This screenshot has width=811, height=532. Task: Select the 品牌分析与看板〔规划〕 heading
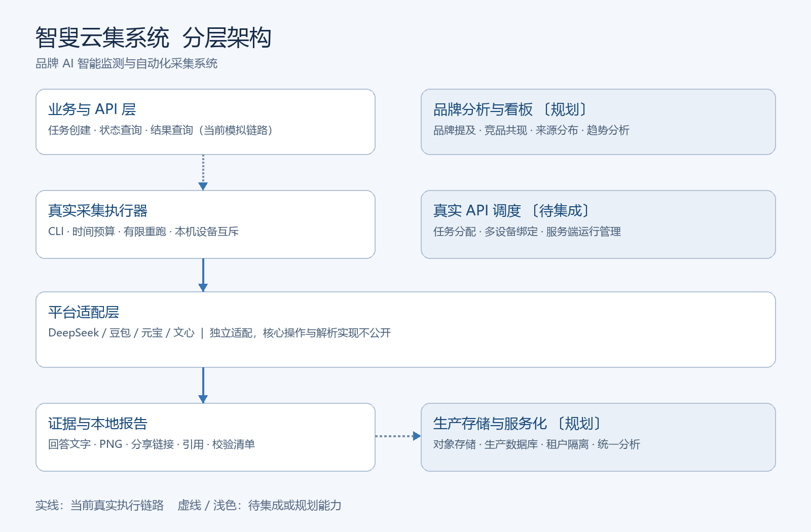(510, 109)
